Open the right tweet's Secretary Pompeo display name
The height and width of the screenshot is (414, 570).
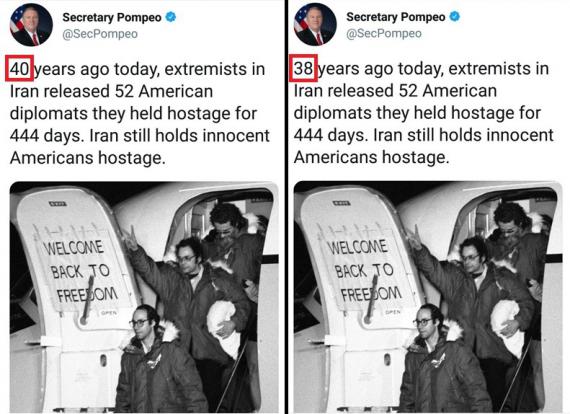click(396, 17)
